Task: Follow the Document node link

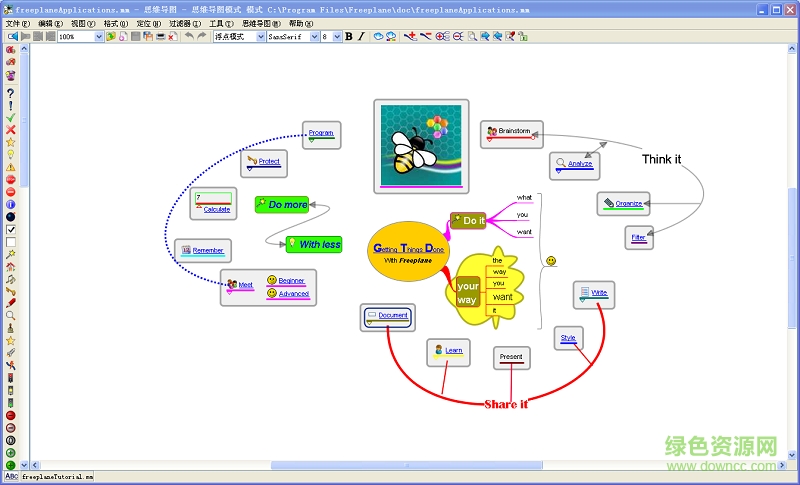Action: click(x=393, y=315)
